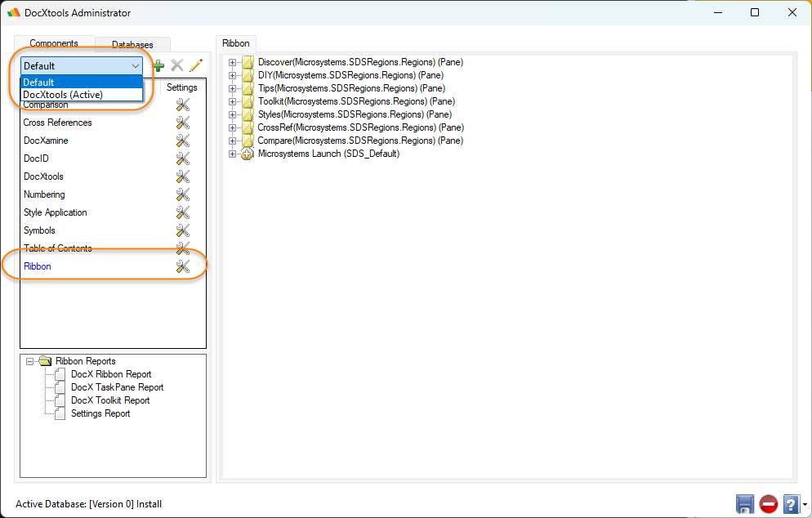Click the DocX TaskPane Report document icon
The width and height of the screenshot is (812, 518).
pyautogui.click(x=60, y=387)
